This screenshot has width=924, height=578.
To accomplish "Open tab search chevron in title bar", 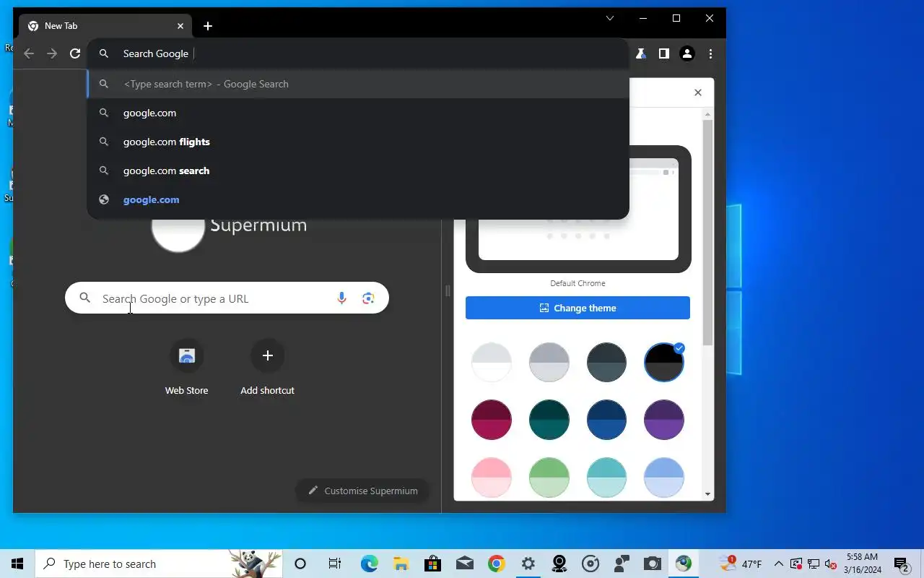I will (x=610, y=18).
